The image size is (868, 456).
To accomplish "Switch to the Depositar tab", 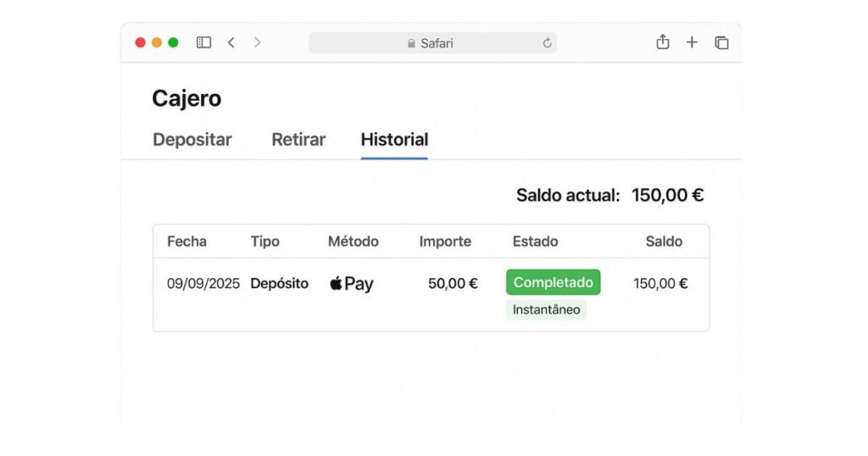I will point(192,140).
